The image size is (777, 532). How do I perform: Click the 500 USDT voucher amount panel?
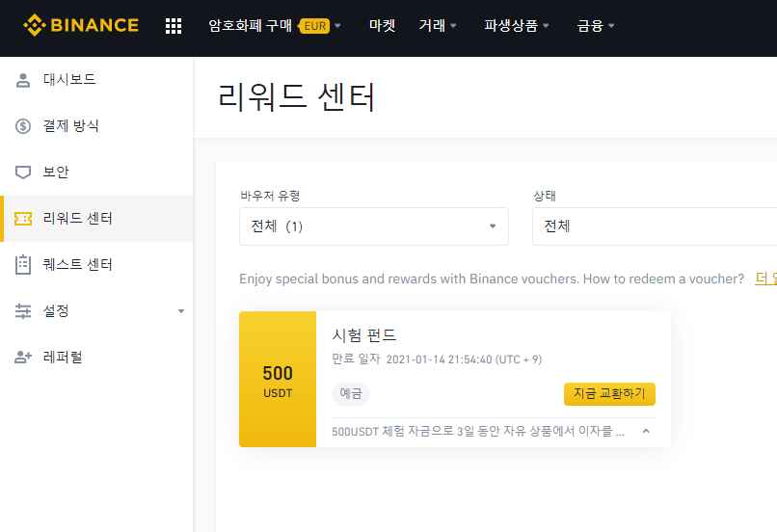[278, 380]
